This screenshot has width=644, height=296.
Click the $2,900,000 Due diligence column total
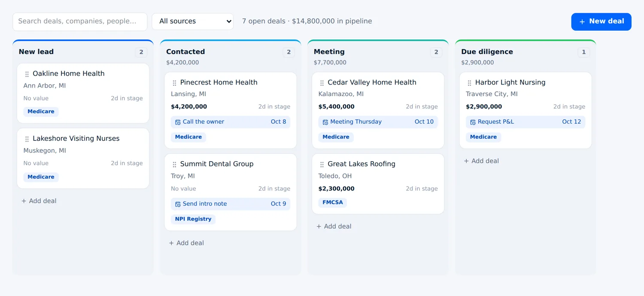coord(477,63)
